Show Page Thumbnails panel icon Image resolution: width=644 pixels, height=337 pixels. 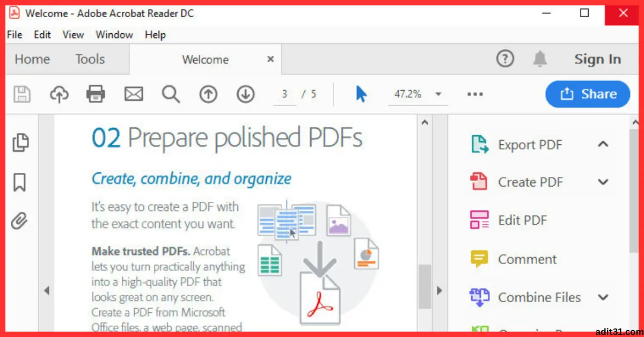pyautogui.click(x=20, y=142)
